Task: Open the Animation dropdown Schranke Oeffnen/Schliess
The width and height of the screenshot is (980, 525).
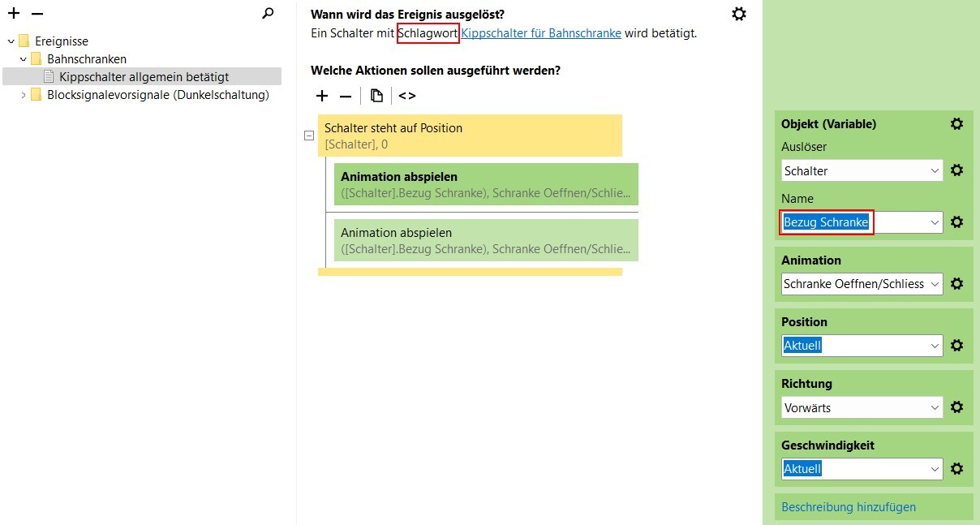Action: [862, 284]
